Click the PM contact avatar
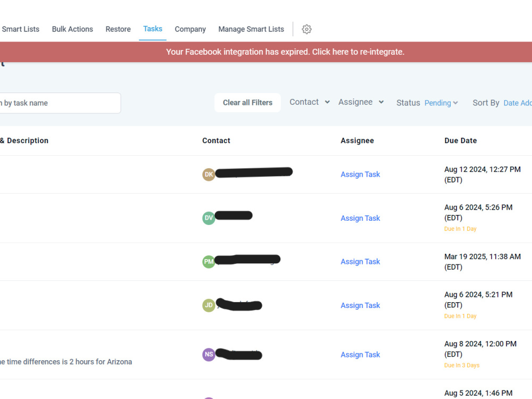Viewport: 532px width, 399px height. [209, 262]
